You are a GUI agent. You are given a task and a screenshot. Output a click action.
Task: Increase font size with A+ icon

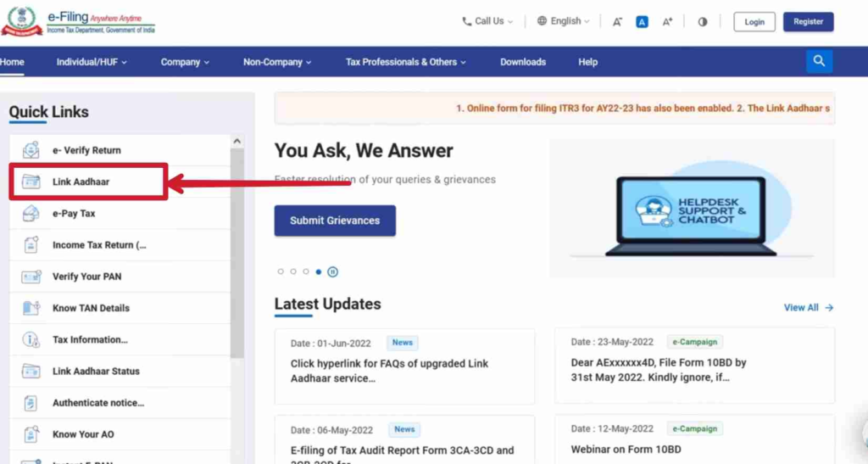pyautogui.click(x=667, y=22)
